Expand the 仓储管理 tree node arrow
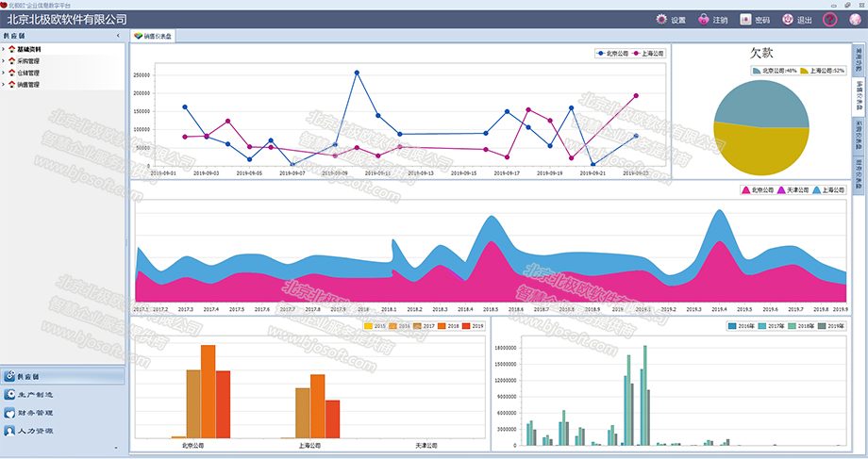 [x=4, y=73]
